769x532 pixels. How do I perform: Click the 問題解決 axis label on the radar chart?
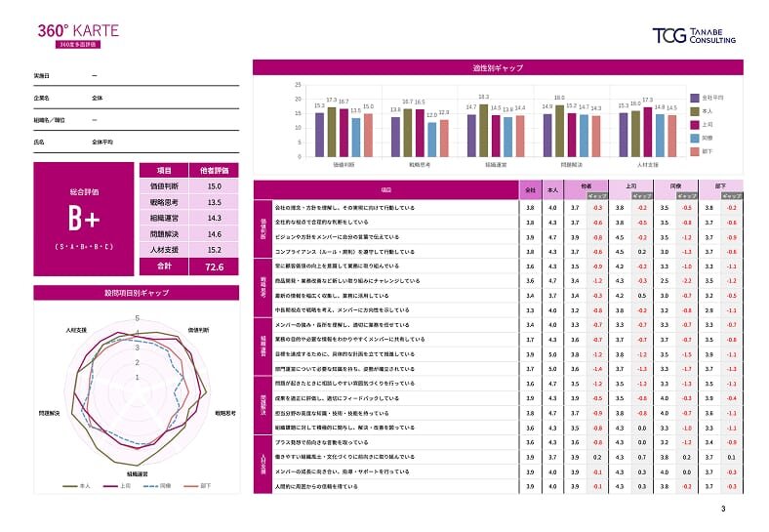pos(49,413)
